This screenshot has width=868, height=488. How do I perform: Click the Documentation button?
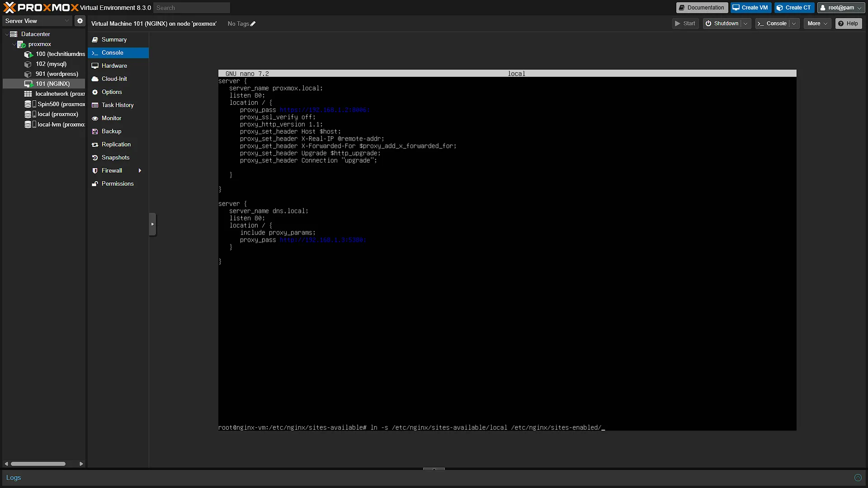coord(702,8)
